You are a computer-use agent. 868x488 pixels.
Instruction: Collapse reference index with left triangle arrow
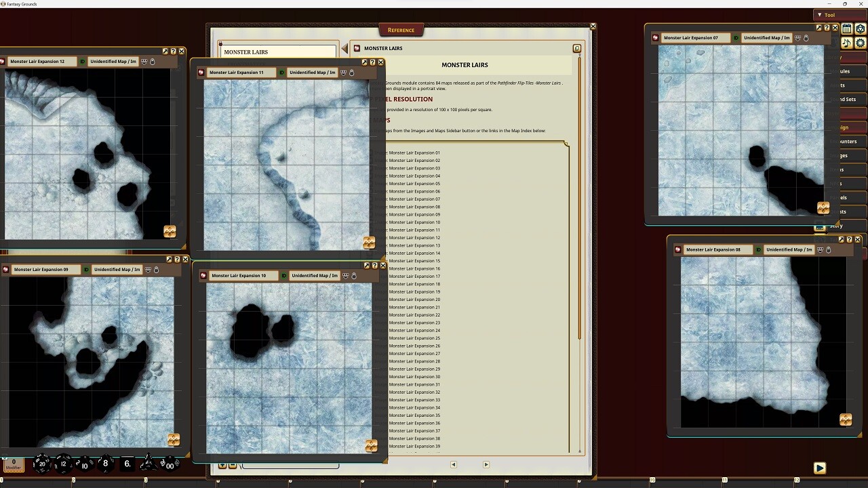tap(344, 48)
